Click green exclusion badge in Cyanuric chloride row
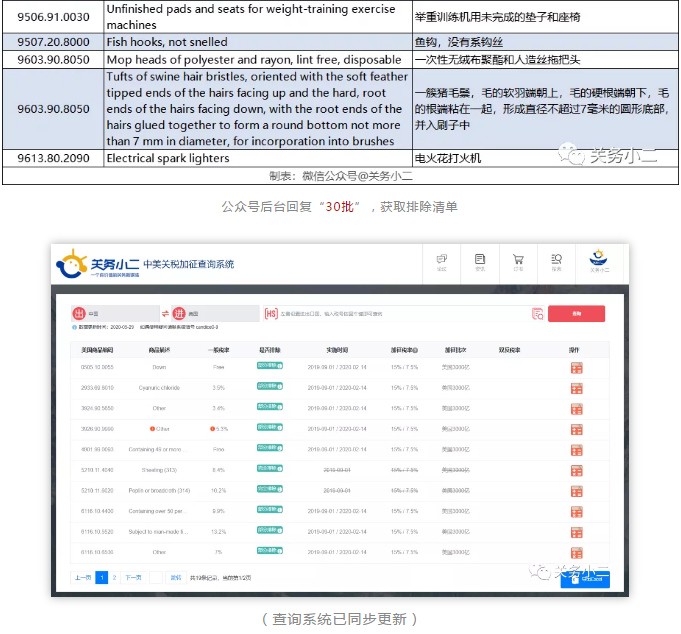Screen dimensions: 681x634 270,386
